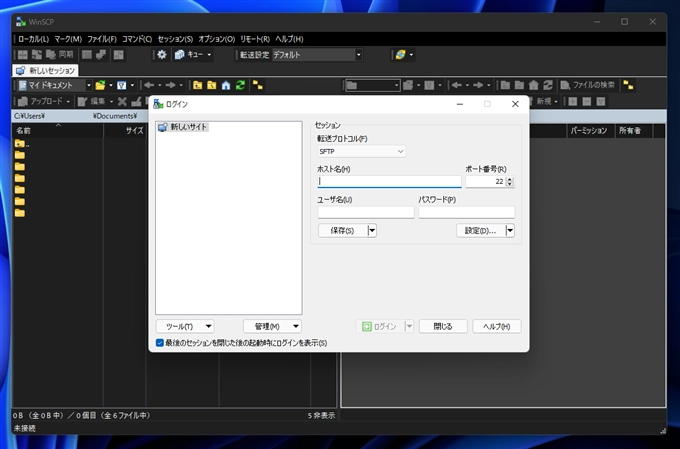Click the 新しいセッション tab
This screenshot has height=449, width=680.
(x=45, y=71)
